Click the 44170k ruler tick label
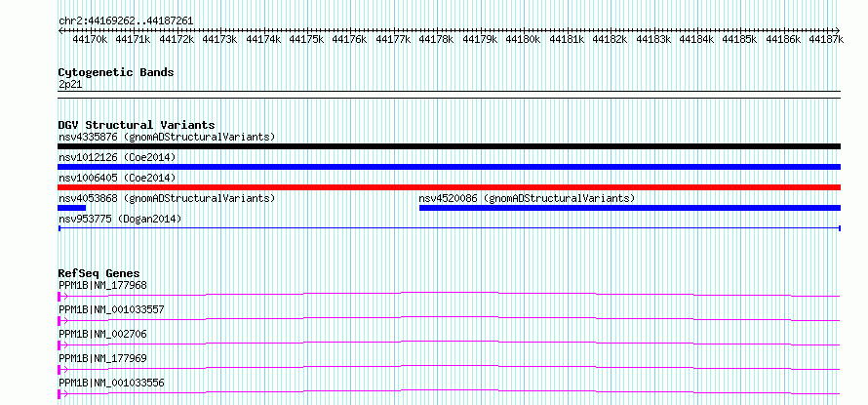The width and height of the screenshot is (868, 405). coord(91,39)
